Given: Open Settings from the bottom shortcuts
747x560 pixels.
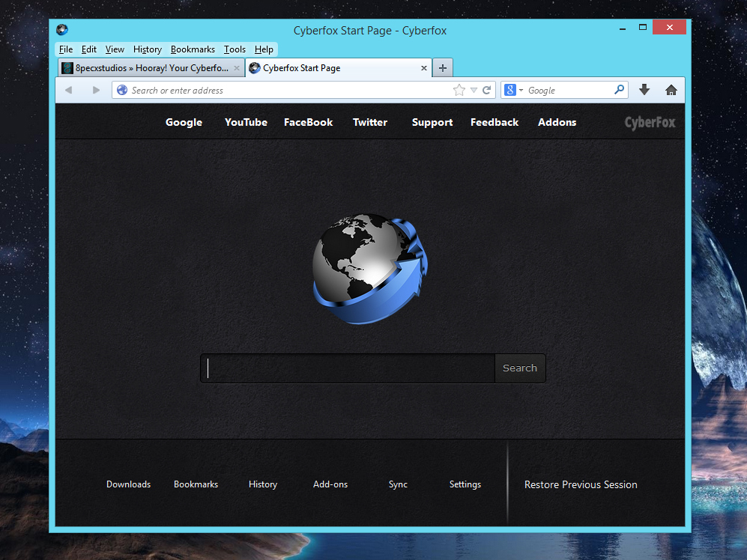Looking at the screenshot, I should coord(465,484).
